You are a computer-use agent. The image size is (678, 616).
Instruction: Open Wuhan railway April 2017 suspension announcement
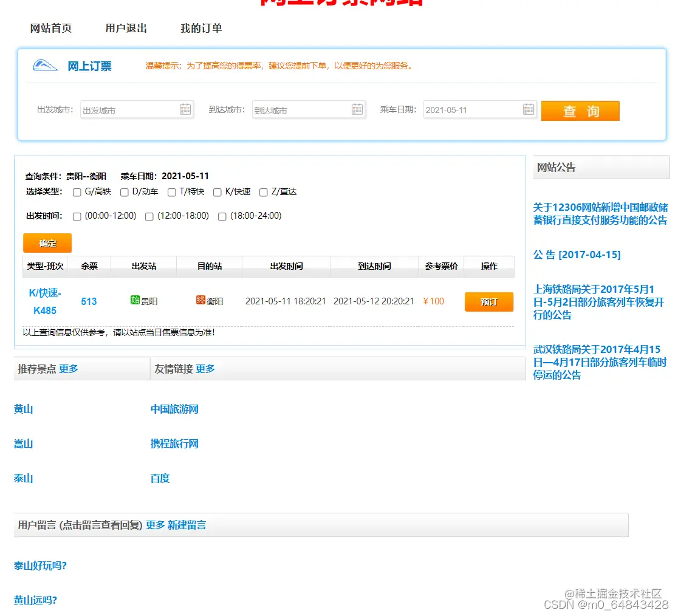tap(600, 362)
